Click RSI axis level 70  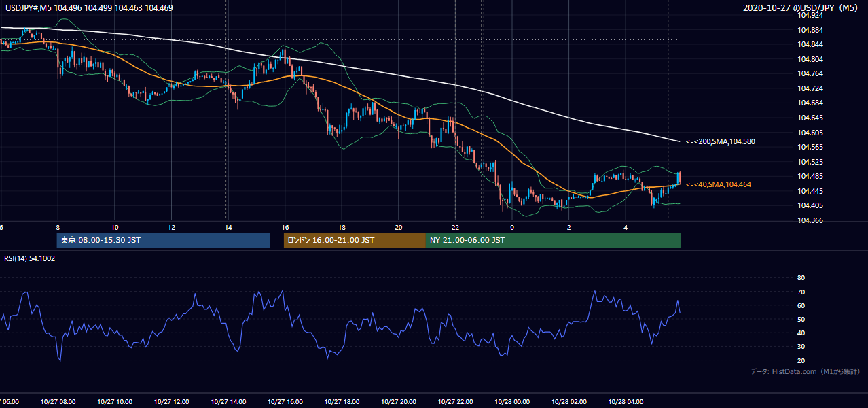[x=801, y=292]
